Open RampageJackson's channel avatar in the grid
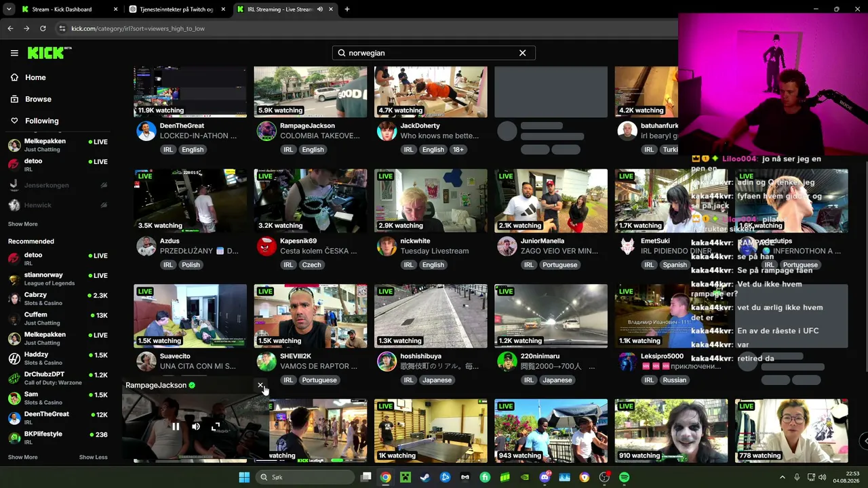The width and height of the screenshot is (868, 488). (267, 131)
